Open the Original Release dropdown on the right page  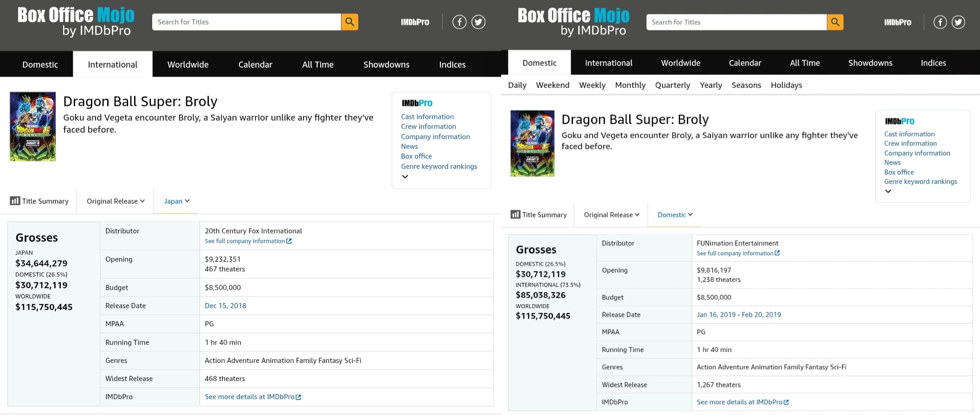click(612, 214)
